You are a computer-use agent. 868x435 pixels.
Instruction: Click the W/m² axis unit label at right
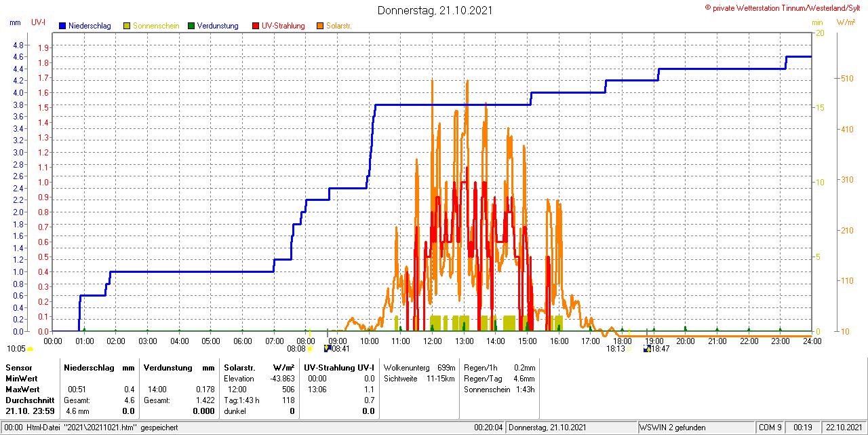pos(846,22)
